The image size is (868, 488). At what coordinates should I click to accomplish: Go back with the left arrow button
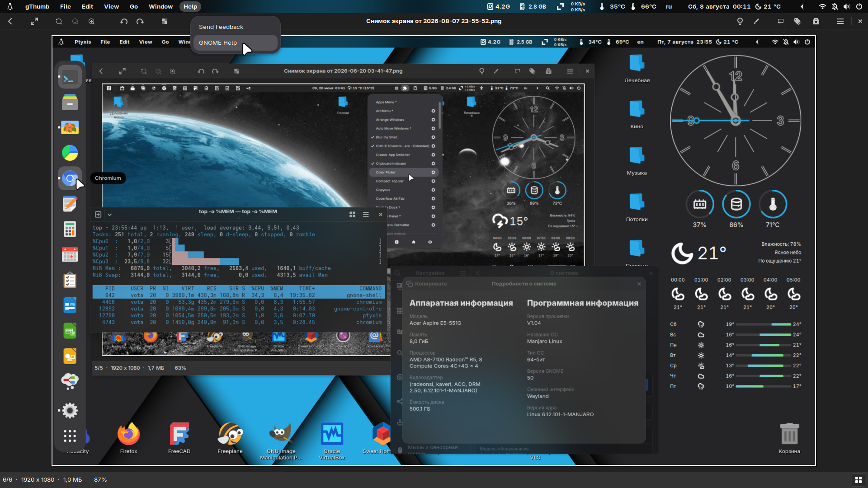(x=10, y=21)
